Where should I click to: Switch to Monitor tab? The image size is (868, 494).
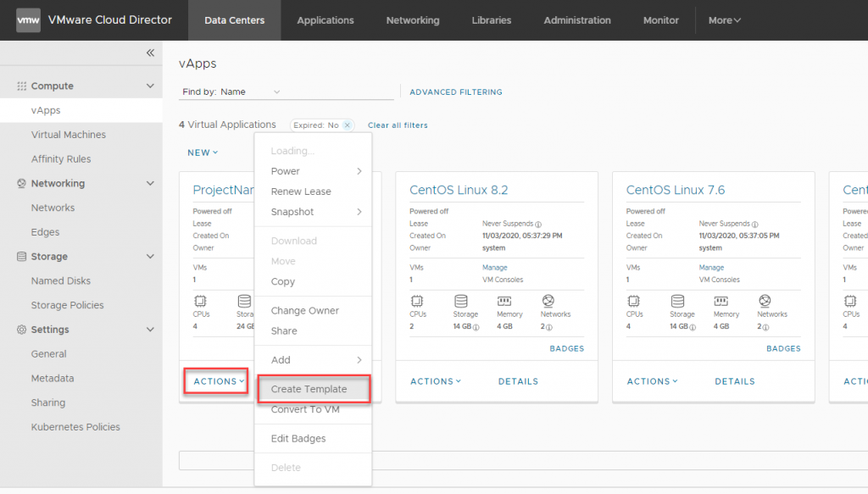pos(661,20)
